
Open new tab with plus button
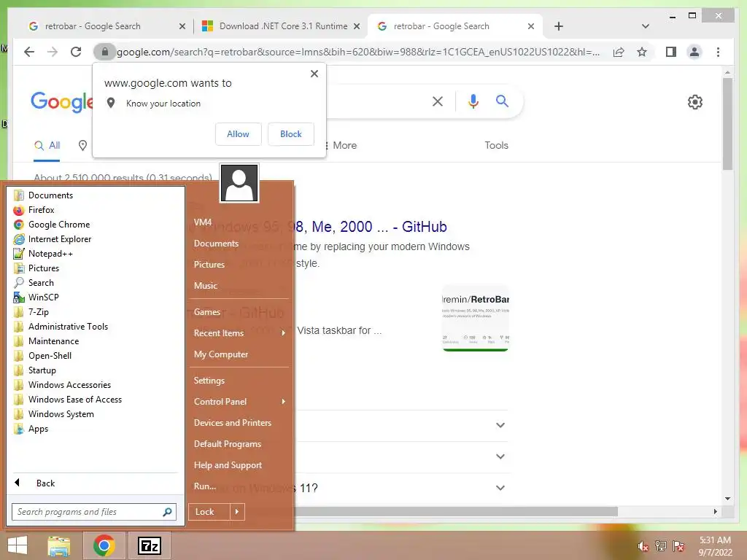[559, 26]
